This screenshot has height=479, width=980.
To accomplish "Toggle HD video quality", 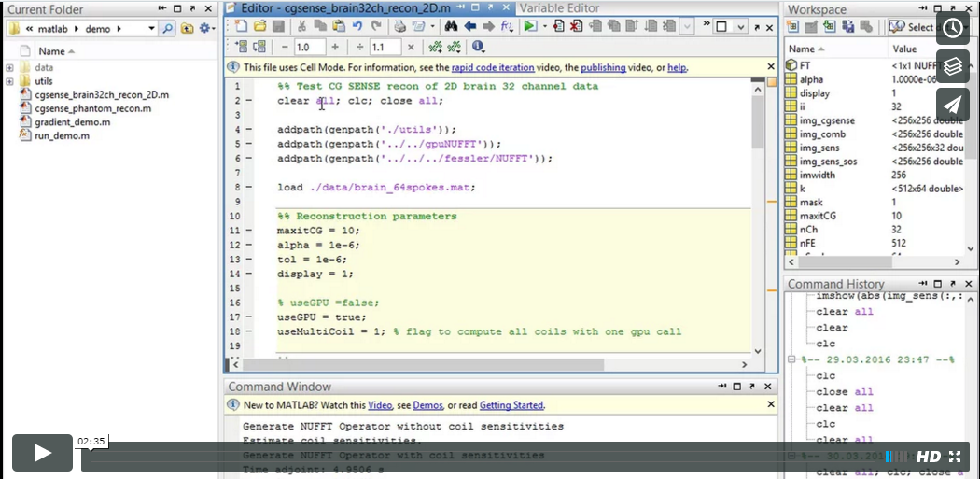I will pyautogui.click(x=929, y=457).
